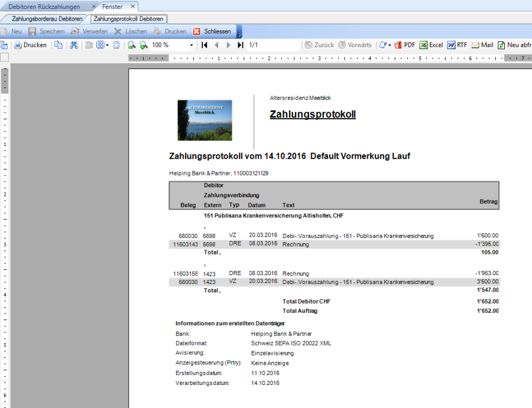The height and width of the screenshot is (408, 532).
Task: Zoom in with the magnifier plus icon
Action: pyautogui.click(x=143, y=45)
